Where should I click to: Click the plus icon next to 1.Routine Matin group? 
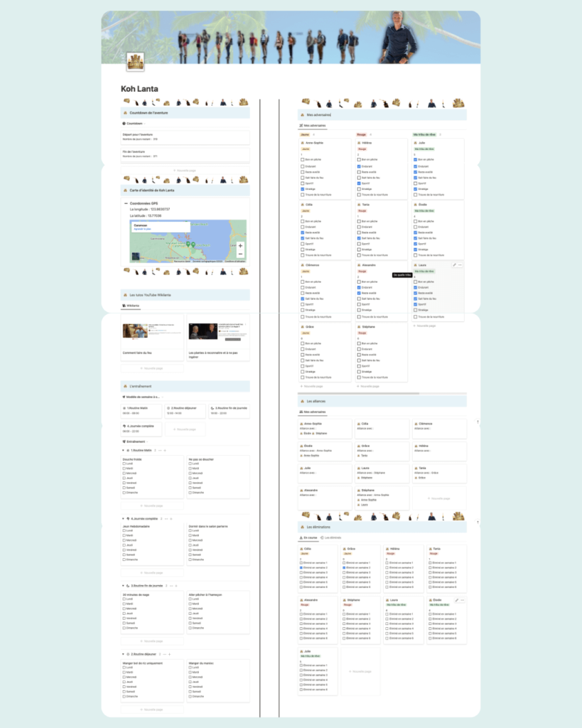coord(165,450)
